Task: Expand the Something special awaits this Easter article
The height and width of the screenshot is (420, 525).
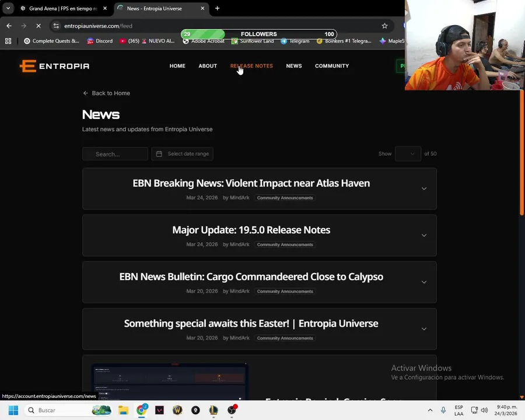Action: pos(424,329)
